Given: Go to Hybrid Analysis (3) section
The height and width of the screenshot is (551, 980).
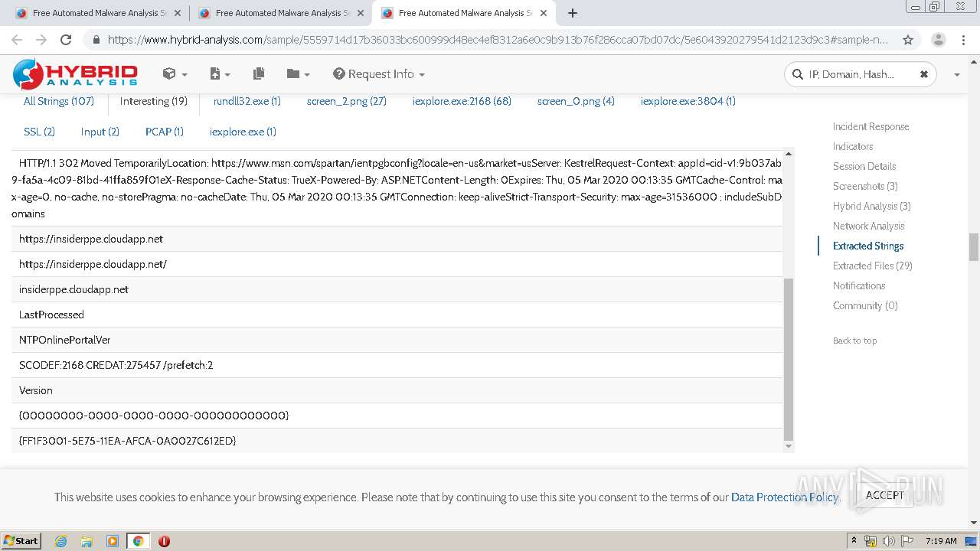Looking at the screenshot, I should click(872, 206).
